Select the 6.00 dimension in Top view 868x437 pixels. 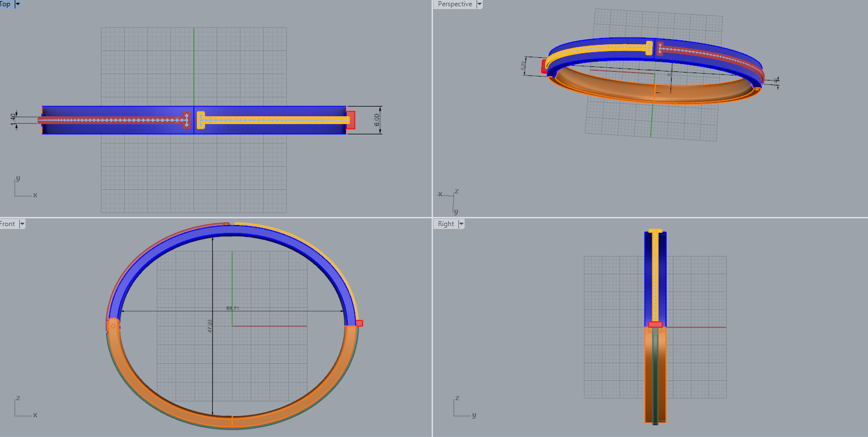coord(377,120)
